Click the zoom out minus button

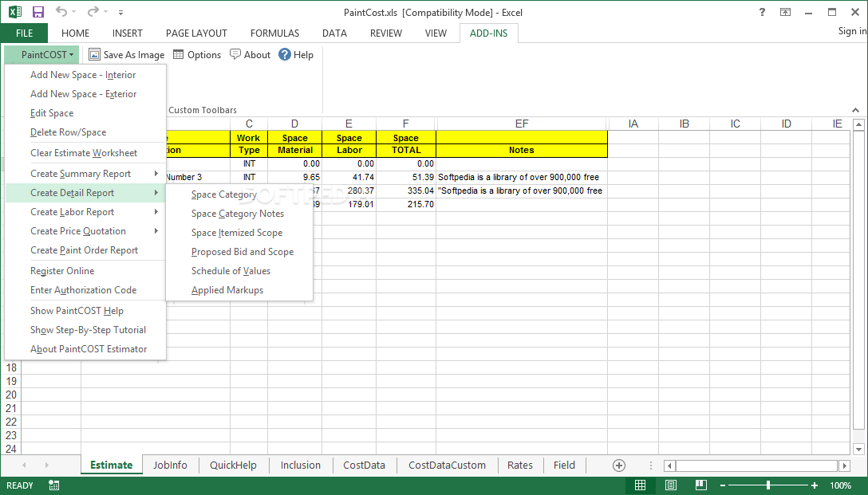click(x=723, y=485)
